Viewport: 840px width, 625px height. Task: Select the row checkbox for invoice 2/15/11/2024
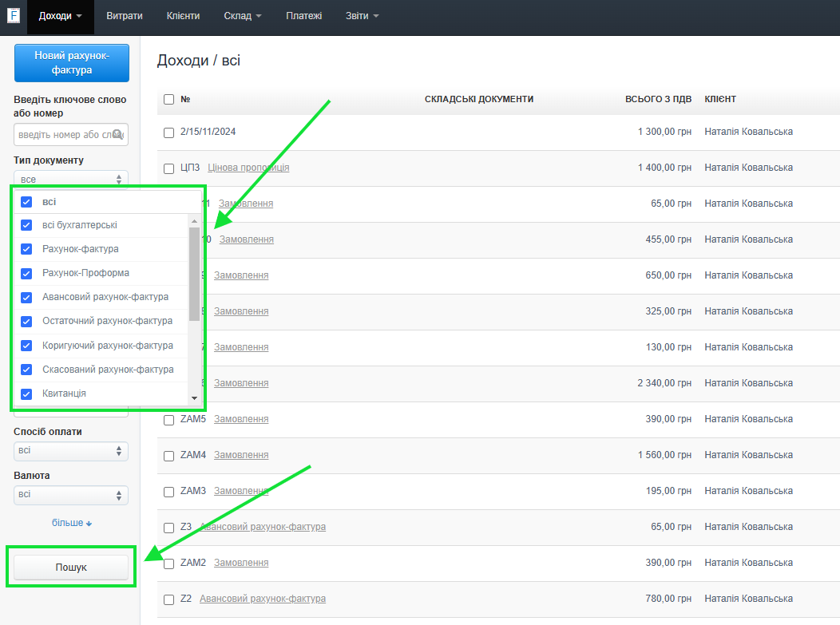[x=168, y=133]
